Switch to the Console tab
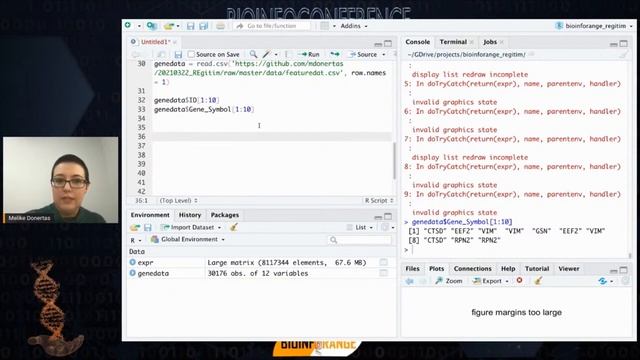Screen dimensions: 640x360 (418, 42)
